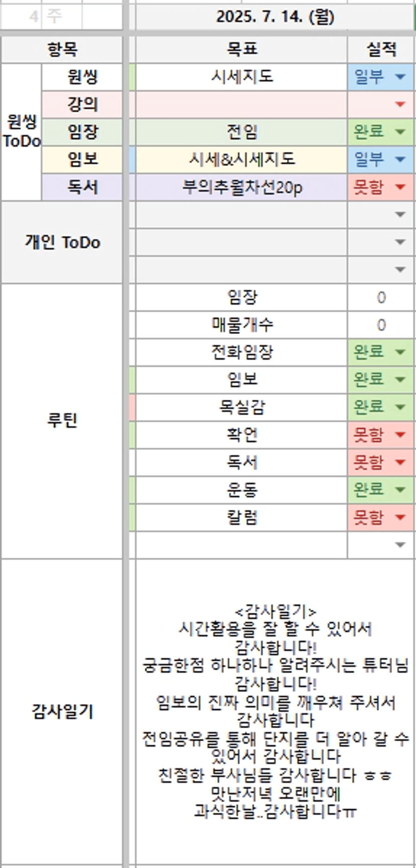Open the first 개인 ToDo status dropdown

[400, 215]
